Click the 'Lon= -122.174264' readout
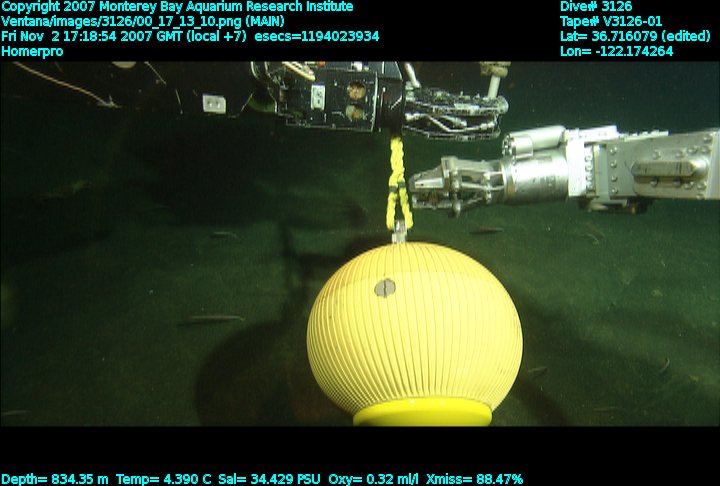720x486 pixels. pos(617,51)
